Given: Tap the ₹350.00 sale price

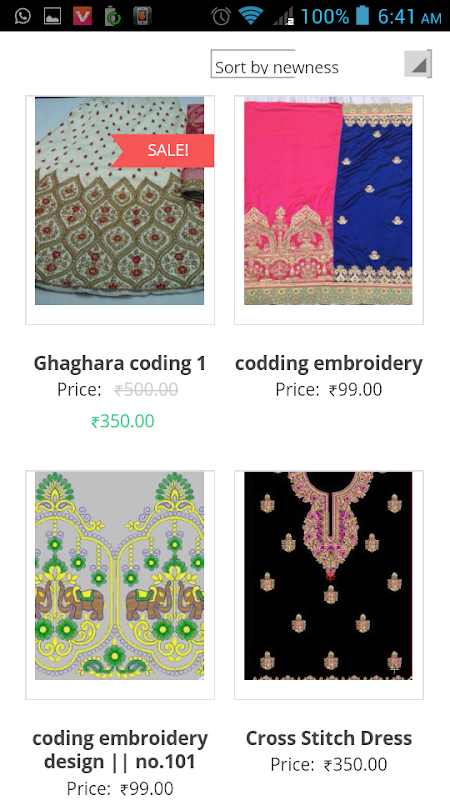Looking at the screenshot, I should coord(122,421).
